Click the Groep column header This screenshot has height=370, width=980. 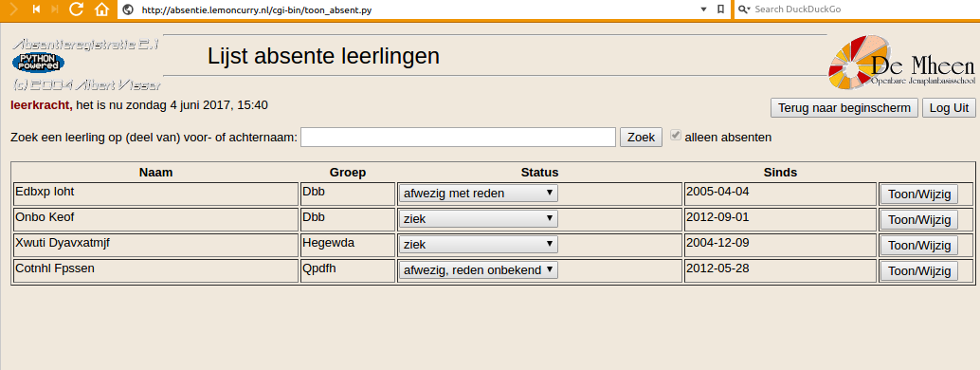point(348,172)
